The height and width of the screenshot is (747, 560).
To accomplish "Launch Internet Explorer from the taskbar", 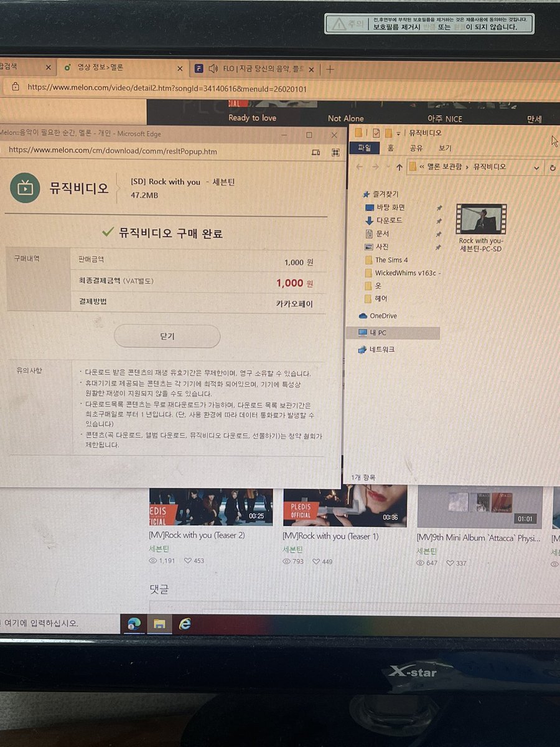I will pos(185,623).
